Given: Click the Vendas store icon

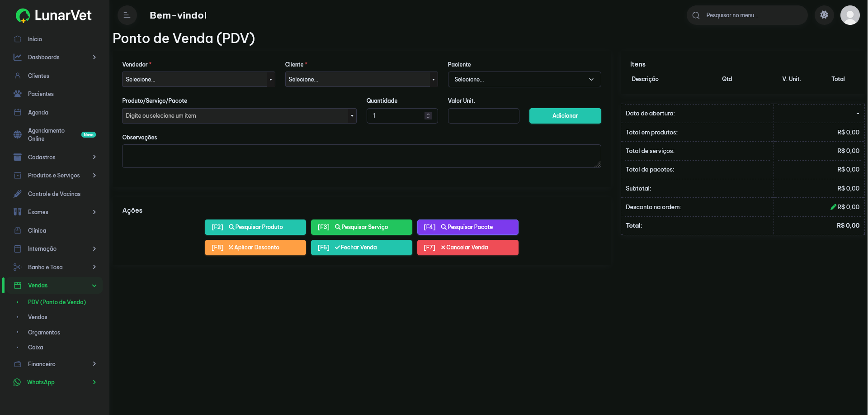Looking at the screenshot, I should click(18, 285).
